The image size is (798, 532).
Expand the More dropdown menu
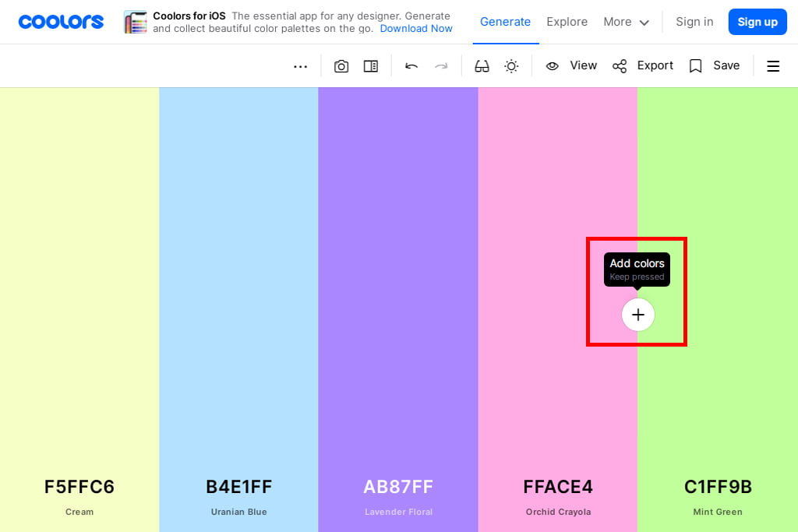click(626, 22)
